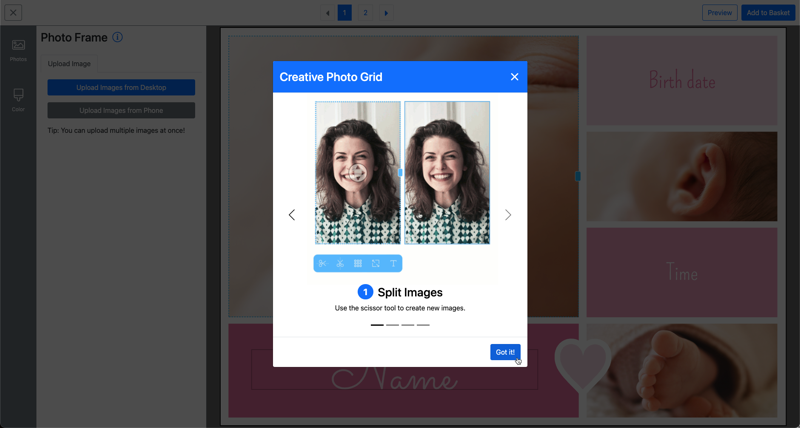Open the Color sidebar panel
The height and width of the screenshot is (428, 800).
(x=18, y=99)
